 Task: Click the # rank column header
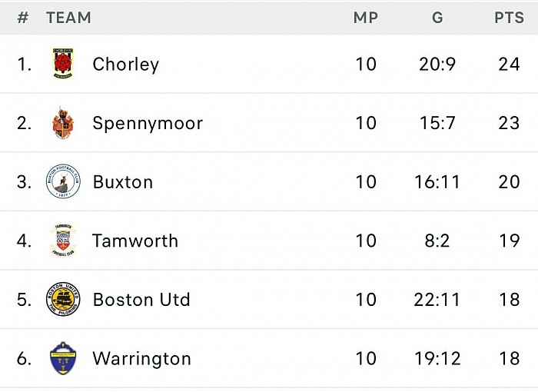[22, 18]
